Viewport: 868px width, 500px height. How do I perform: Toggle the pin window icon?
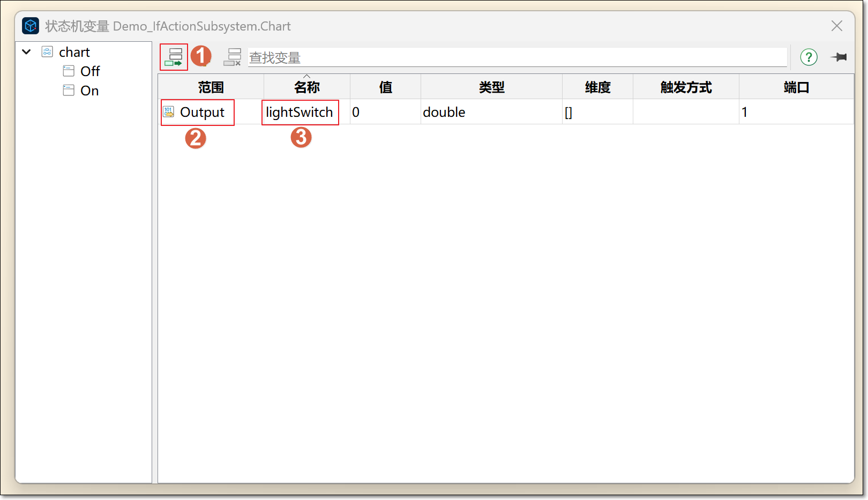[x=839, y=57]
